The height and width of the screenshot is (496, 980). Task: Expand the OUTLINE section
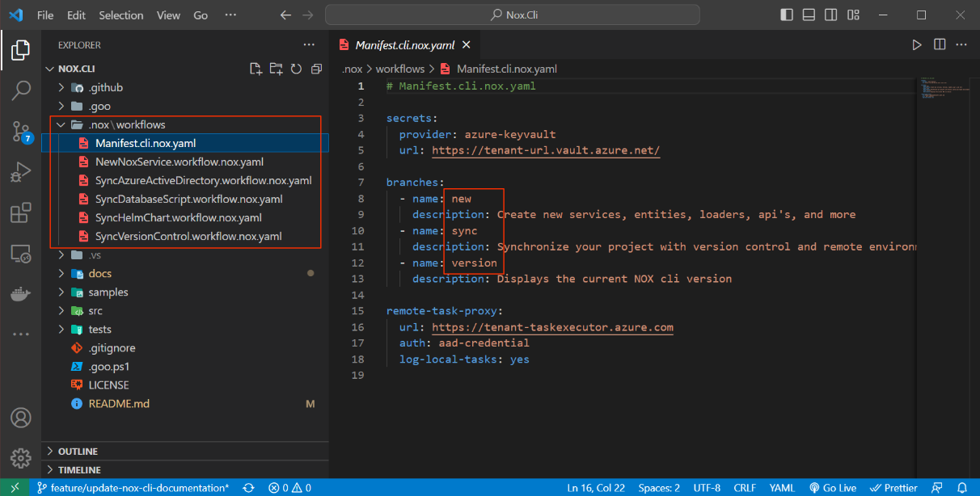pos(185,451)
